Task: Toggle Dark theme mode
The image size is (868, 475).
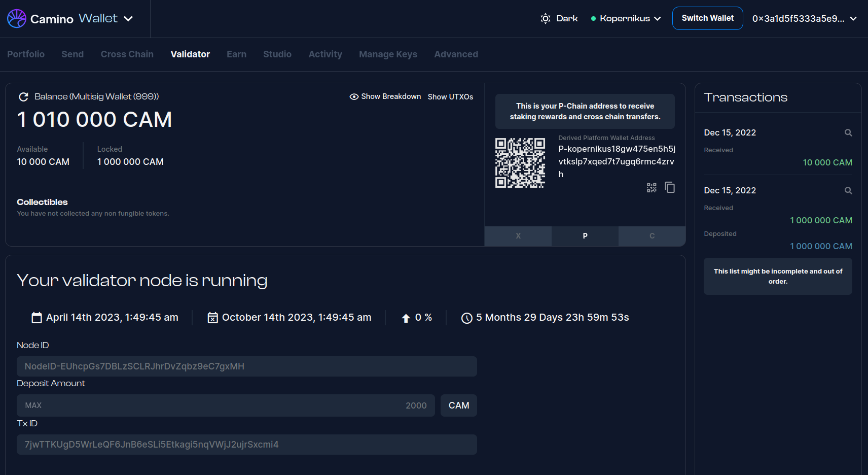Action: [559, 19]
